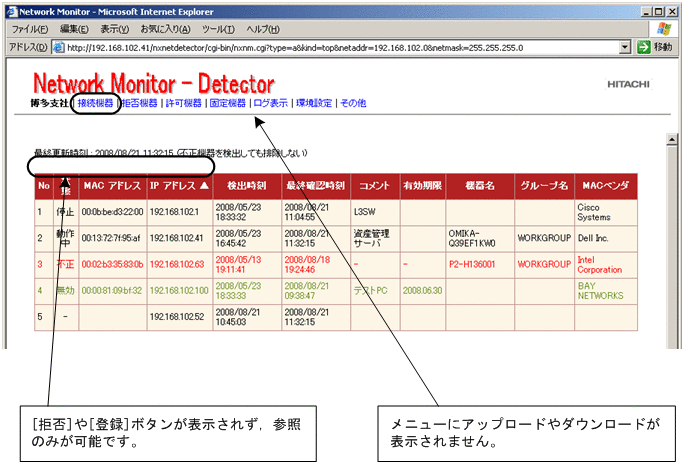685x464 pixels.
Task: Click the Windows flag logo in the toolbar
Action: (664, 29)
